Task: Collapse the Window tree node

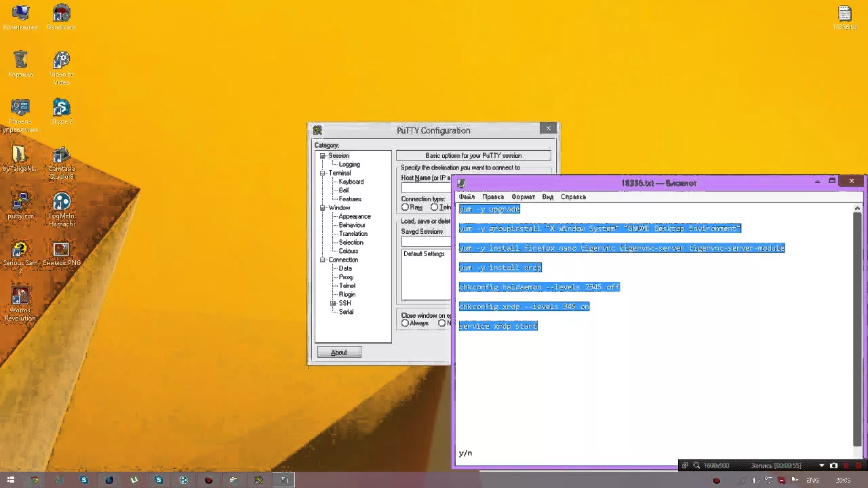Action: tap(323, 208)
